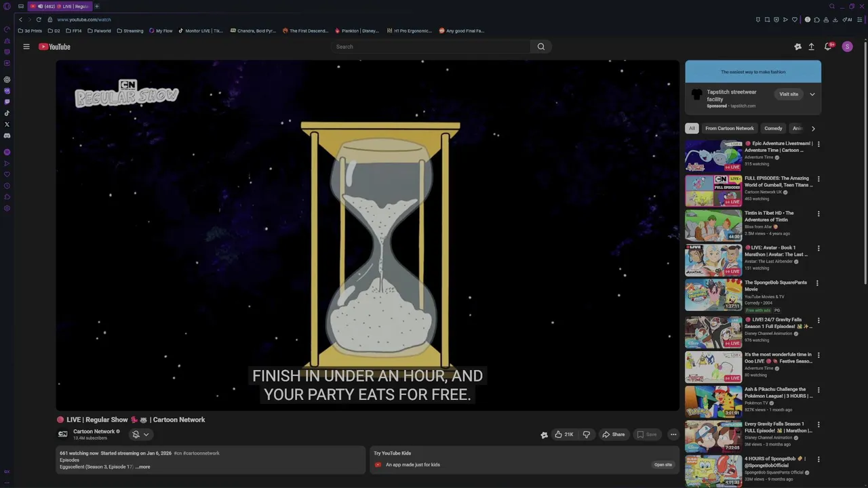Open the Opera GX main menu
Viewport: 868px width, 488px height.
pos(7,6)
